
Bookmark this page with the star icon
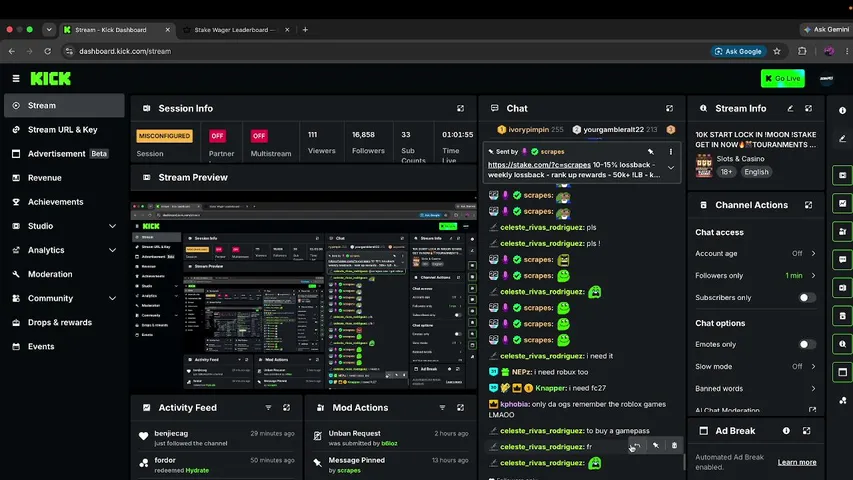[x=777, y=51]
